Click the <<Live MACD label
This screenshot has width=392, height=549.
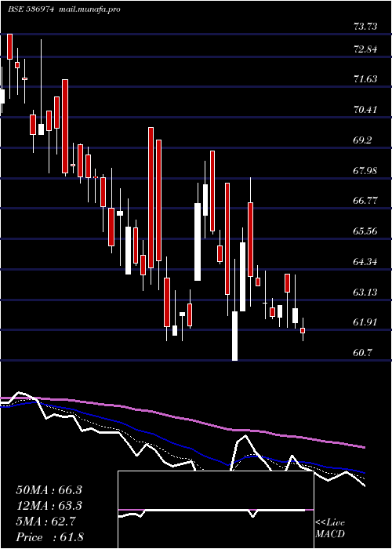(x=330, y=529)
